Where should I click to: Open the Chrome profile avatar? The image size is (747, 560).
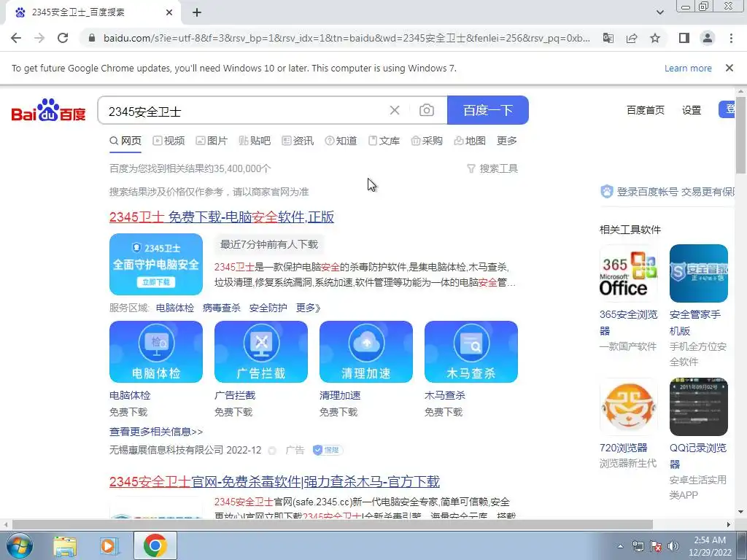pos(708,38)
